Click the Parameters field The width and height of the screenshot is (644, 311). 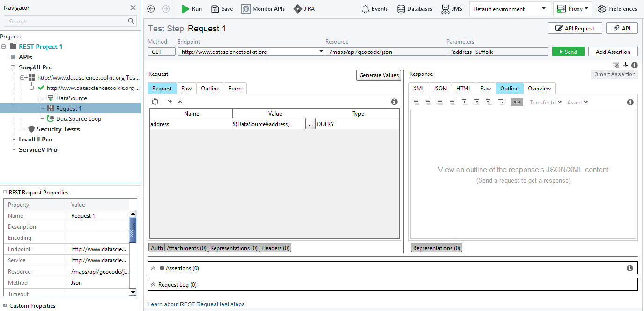[497, 52]
